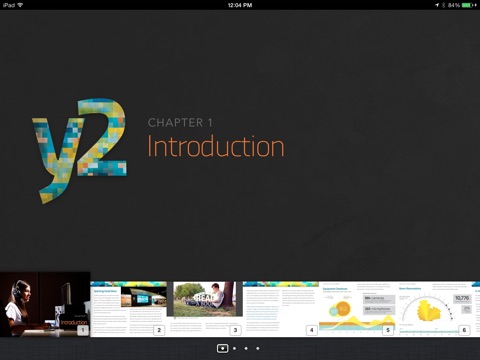Jump to second chapter dot

pos(235,348)
